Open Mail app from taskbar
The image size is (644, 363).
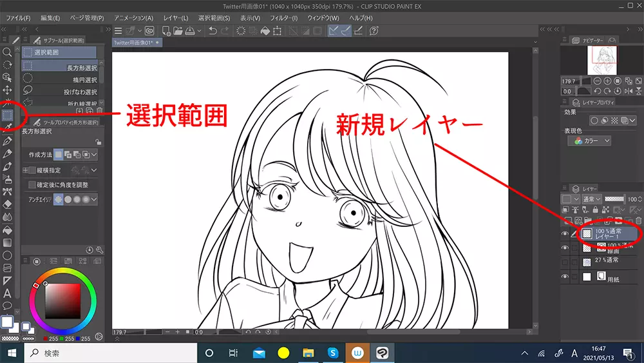[x=259, y=353]
